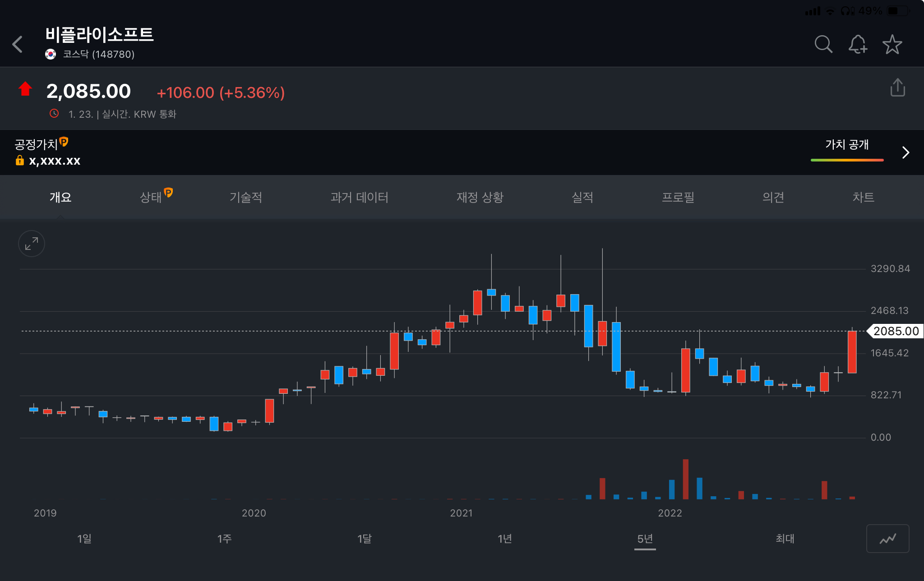Select the 1달 chart range
The image size is (924, 581).
pyautogui.click(x=365, y=539)
